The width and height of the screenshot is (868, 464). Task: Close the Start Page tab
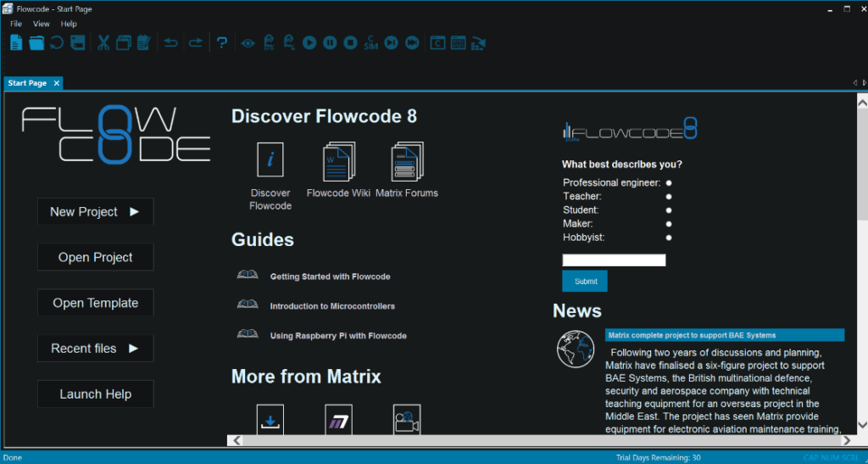pyautogui.click(x=57, y=83)
